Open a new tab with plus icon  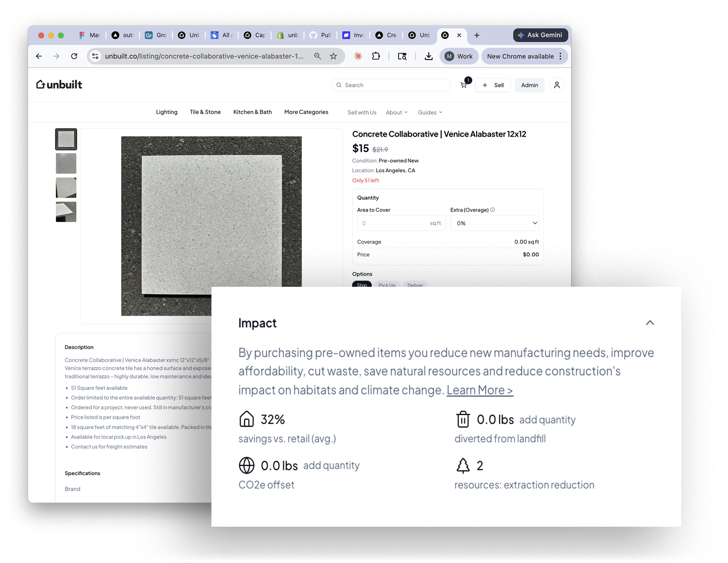(477, 35)
